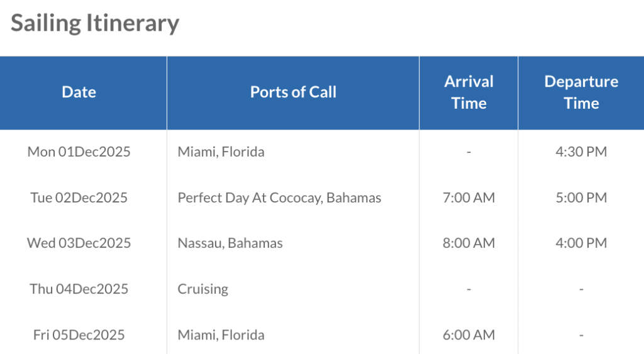Click Miami, Florida in the first row

[221, 152]
